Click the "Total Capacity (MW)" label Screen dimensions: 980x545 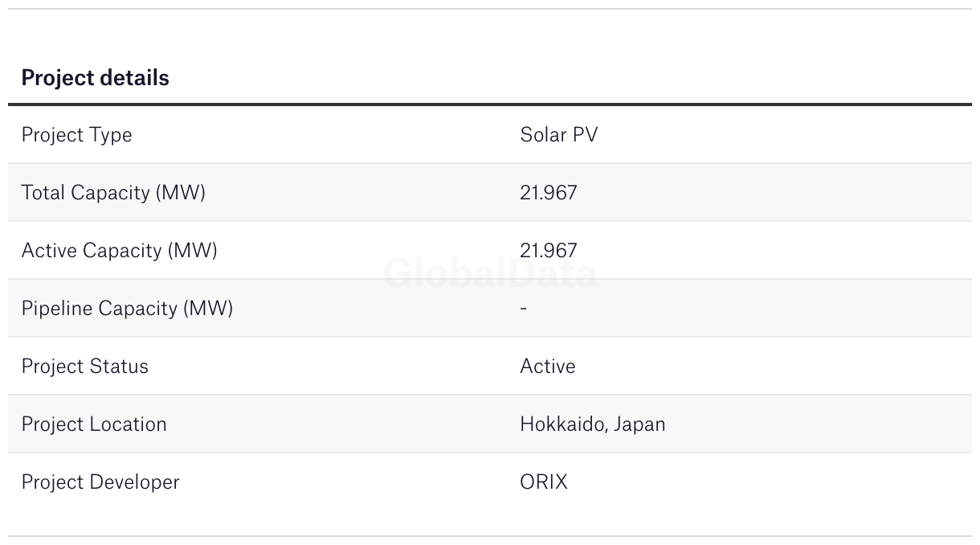pos(113,193)
